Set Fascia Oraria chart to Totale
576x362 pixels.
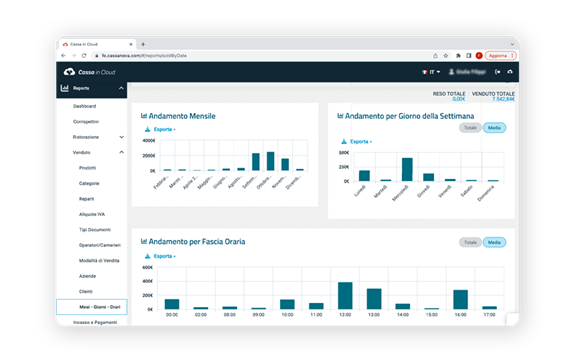[x=470, y=243]
